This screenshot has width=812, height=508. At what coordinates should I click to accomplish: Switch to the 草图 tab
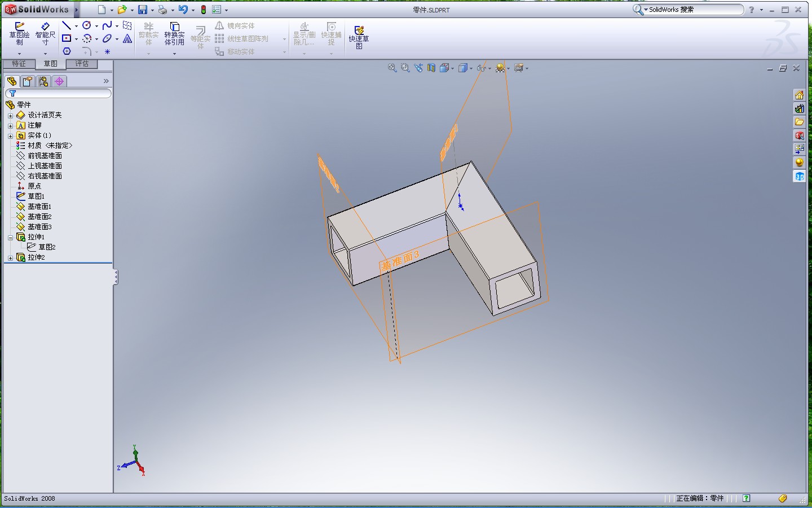50,64
